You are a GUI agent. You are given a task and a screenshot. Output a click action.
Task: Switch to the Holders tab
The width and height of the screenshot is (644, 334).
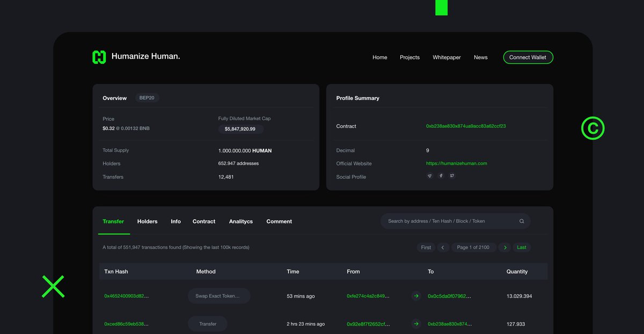click(x=148, y=221)
